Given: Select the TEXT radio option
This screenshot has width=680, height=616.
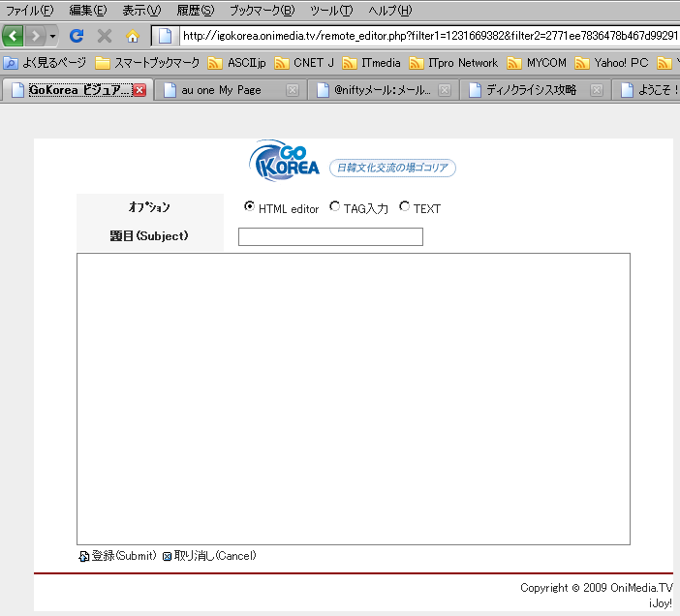Looking at the screenshot, I should tap(405, 206).
